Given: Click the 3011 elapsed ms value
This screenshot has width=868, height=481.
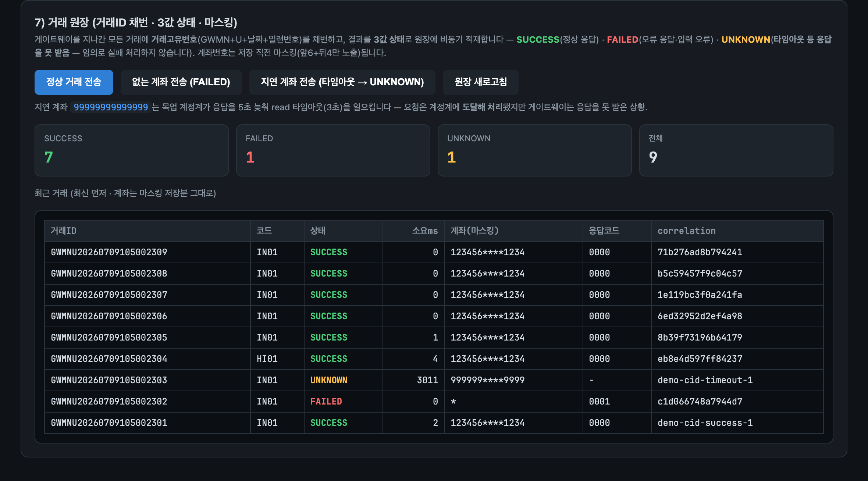Looking at the screenshot, I should coord(427,380).
